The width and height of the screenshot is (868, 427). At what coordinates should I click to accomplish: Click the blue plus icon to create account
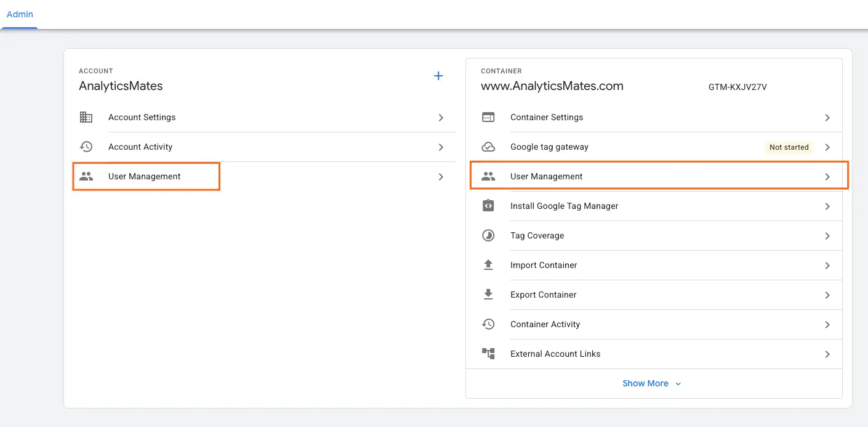point(438,76)
